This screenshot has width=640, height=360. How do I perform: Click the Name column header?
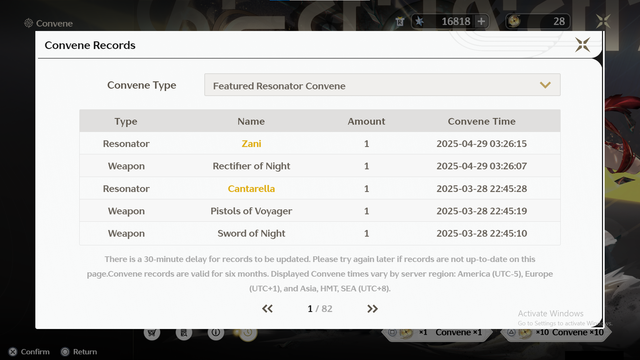point(251,121)
